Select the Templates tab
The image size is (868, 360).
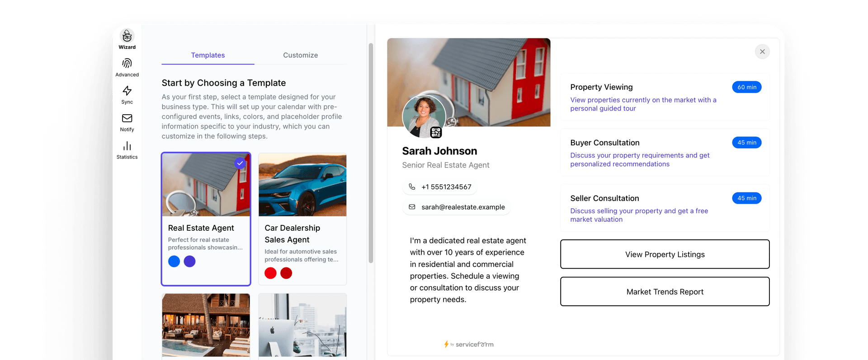pyautogui.click(x=208, y=55)
